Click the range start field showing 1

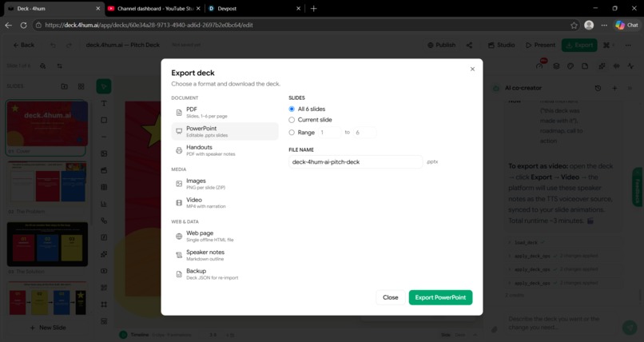pyautogui.click(x=329, y=133)
